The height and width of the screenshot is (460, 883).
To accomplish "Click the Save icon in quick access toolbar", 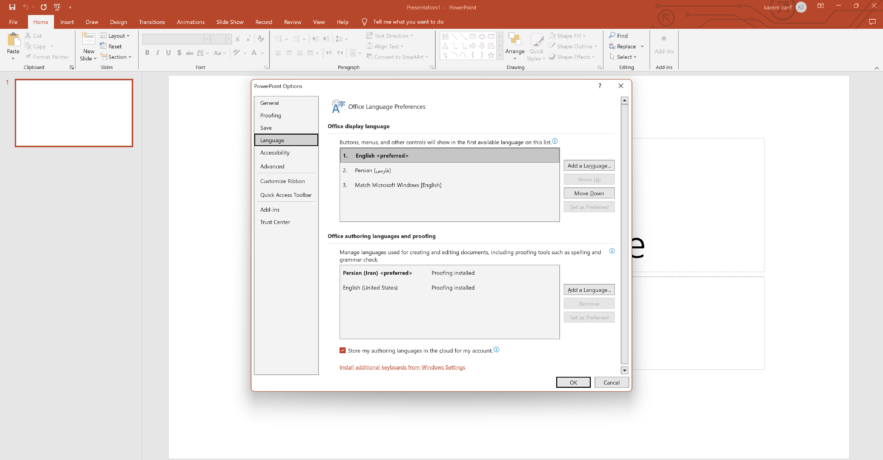I will pyautogui.click(x=12, y=7).
